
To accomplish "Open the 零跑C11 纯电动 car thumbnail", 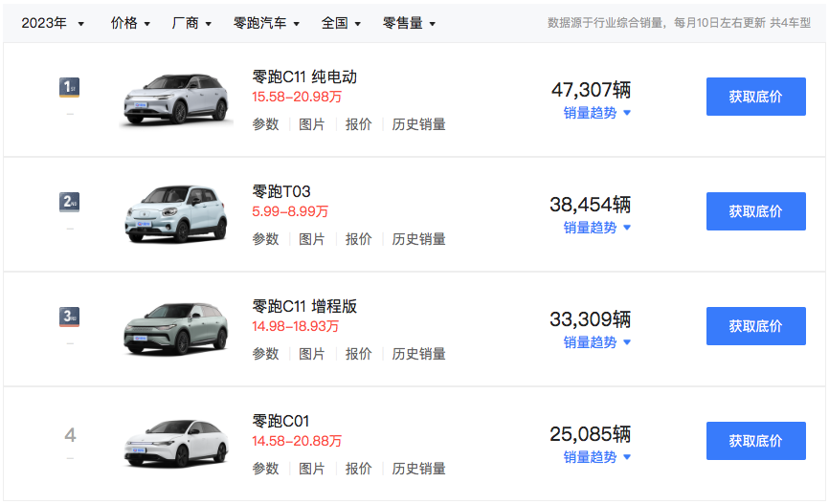I will pyautogui.click(x=176, y=99).
